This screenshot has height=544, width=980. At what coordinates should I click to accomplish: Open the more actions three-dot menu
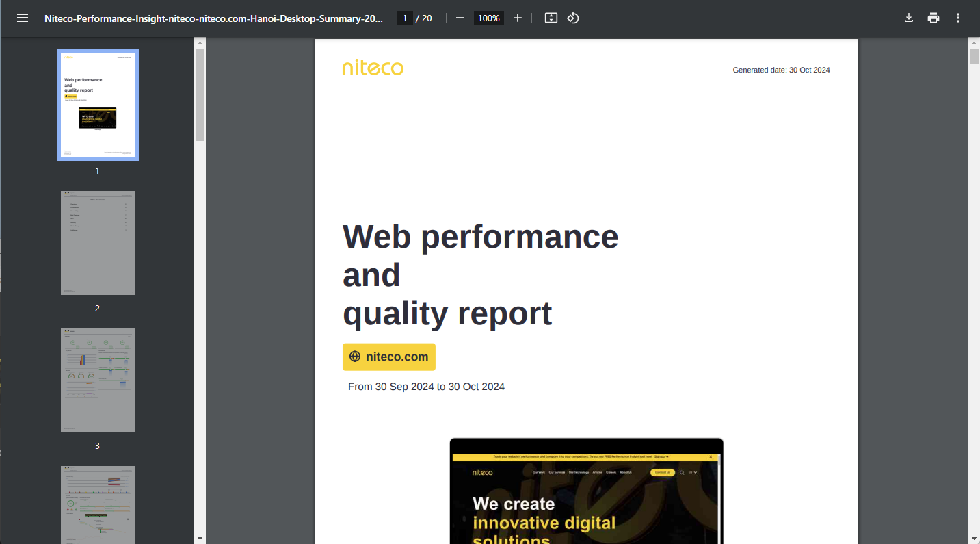(x=958, y=18)
